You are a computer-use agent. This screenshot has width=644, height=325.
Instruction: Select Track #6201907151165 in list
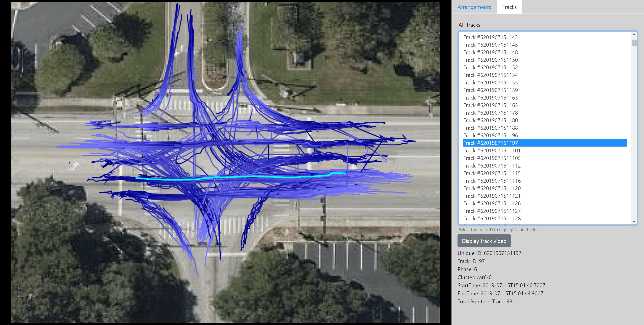490,105
